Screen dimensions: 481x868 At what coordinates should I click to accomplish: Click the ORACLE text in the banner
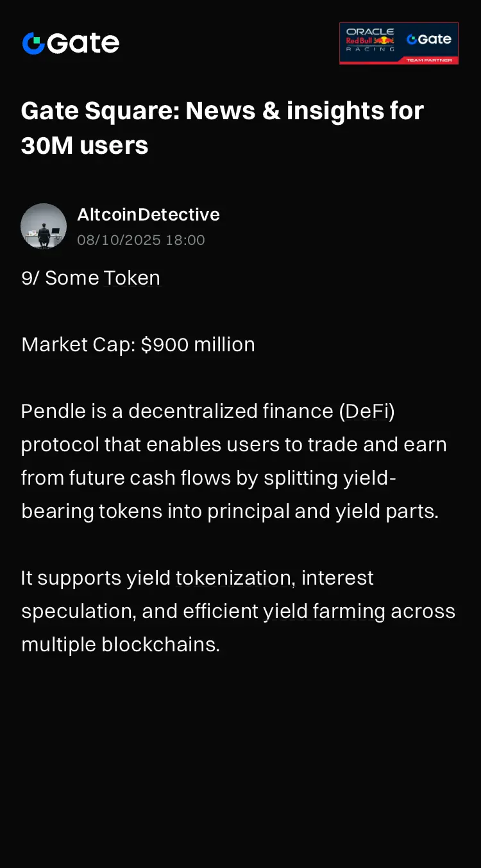370,31
